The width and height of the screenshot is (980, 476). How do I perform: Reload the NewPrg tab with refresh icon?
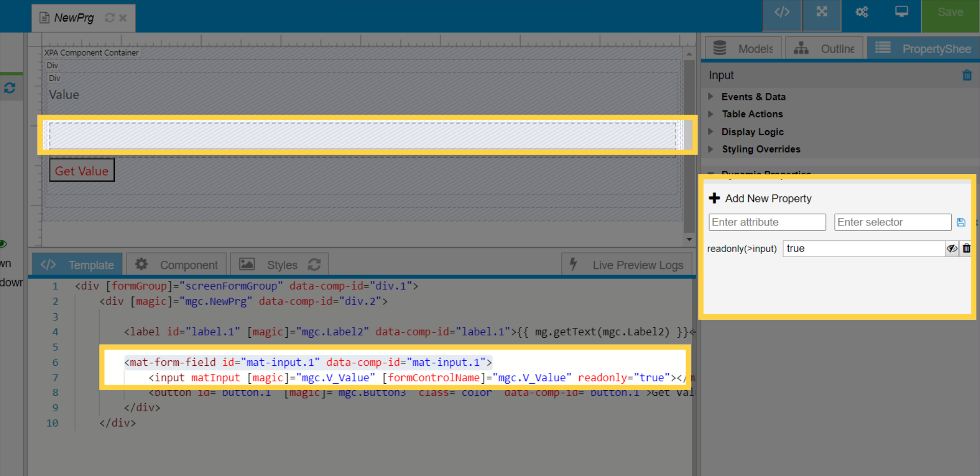[x=109, y=18]
